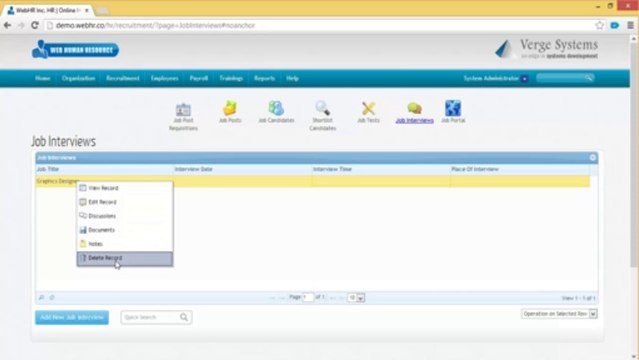Click the blue browser extension icon
Image resolution: width=639 pixels, height=360 pixels.
tap(615, 25)
